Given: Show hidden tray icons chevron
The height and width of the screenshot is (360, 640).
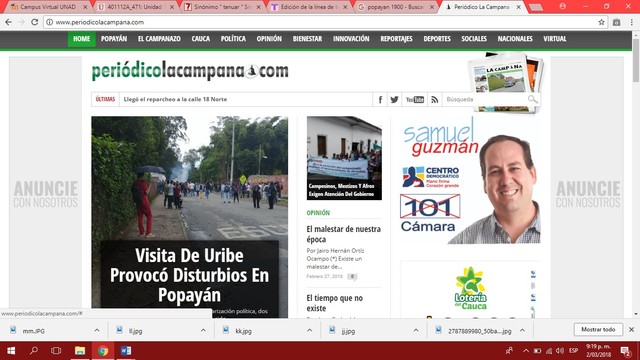Looking at the screenshot, I should [x=526, y=351].
